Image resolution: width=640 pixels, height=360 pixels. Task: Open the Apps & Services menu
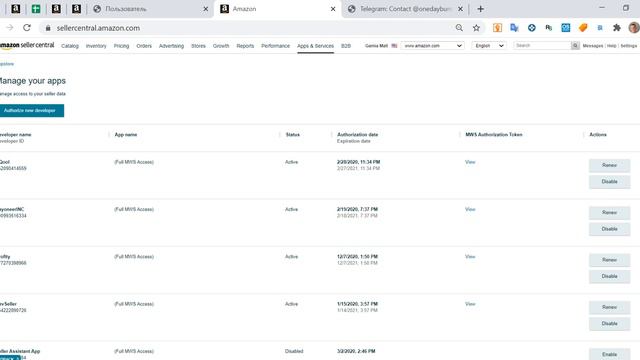point(316,46)
